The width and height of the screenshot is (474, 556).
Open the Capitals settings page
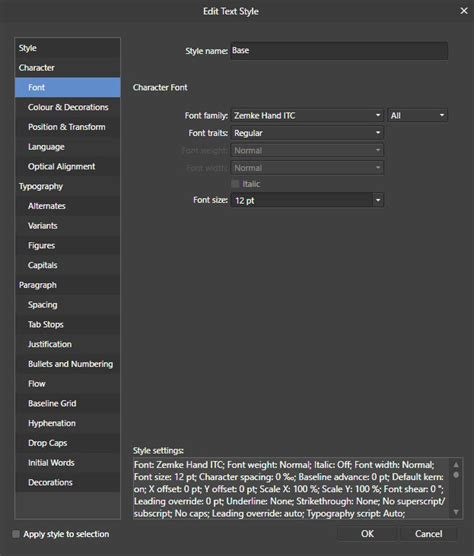pos(67,265)
